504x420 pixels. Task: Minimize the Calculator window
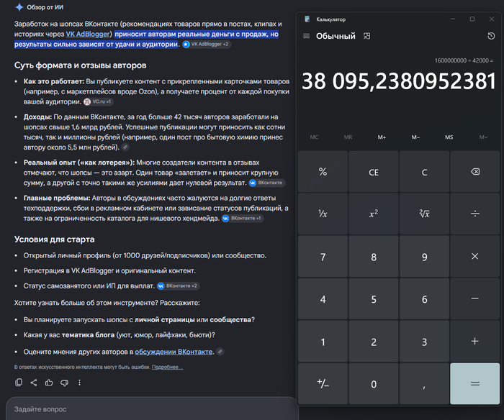(x=453, y=19)
